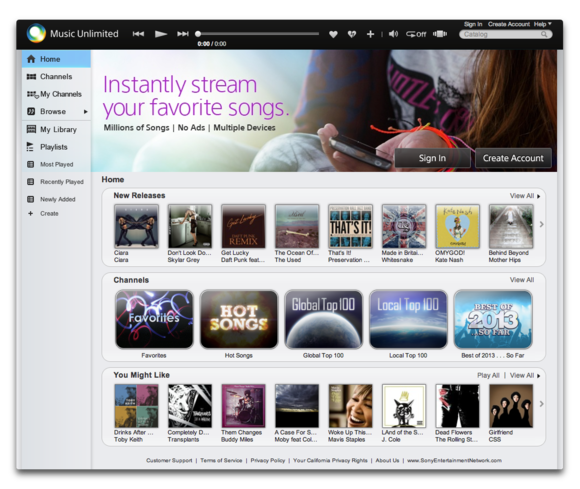Open the Kate Nash OMYGOD! album
This screenshot has height=489, width=580.
457,226
